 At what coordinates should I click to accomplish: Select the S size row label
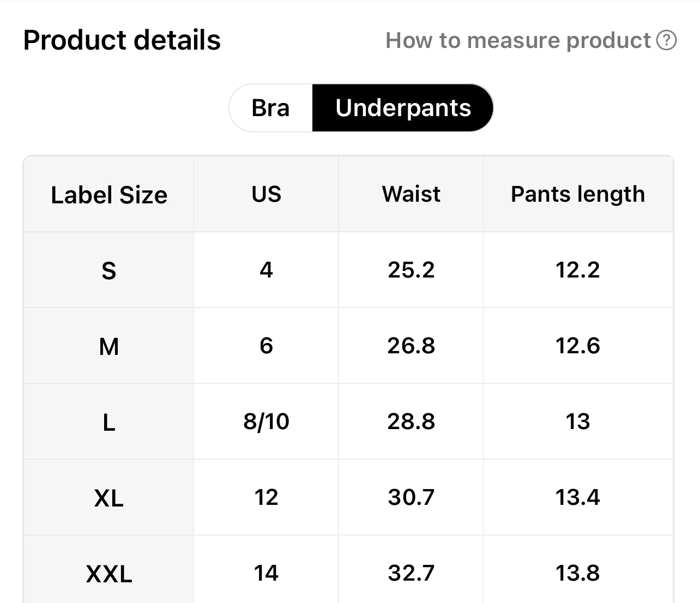[109, 270]
